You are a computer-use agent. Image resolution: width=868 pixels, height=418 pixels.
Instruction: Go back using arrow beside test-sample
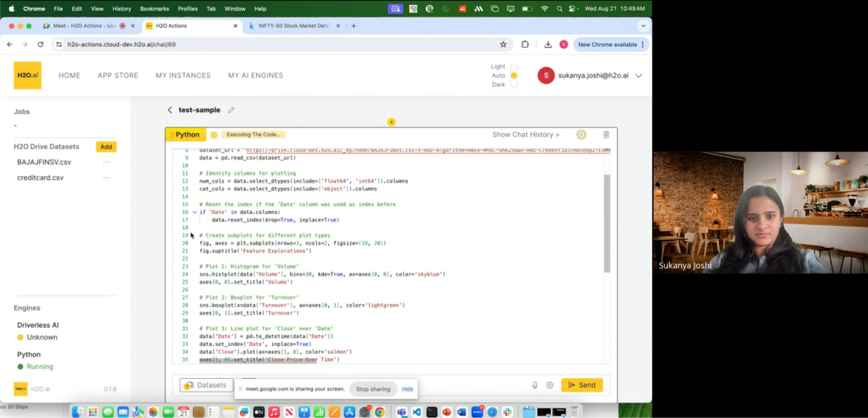pyautogui.click(x=170, y=110)
